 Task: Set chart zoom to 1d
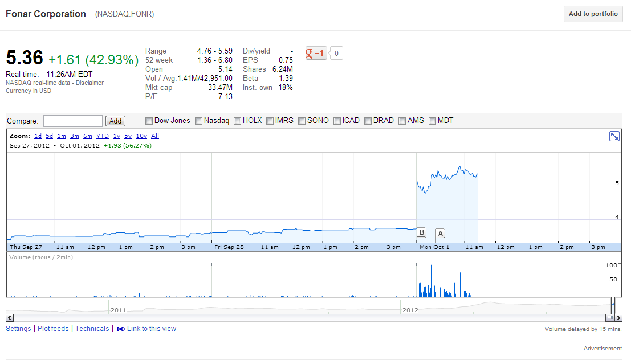coord(38,136)
